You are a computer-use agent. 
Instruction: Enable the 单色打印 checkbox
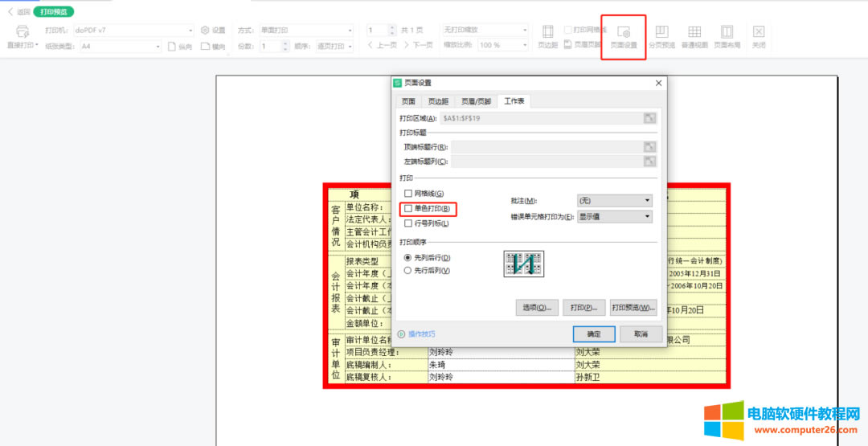[x=408, y=209]
